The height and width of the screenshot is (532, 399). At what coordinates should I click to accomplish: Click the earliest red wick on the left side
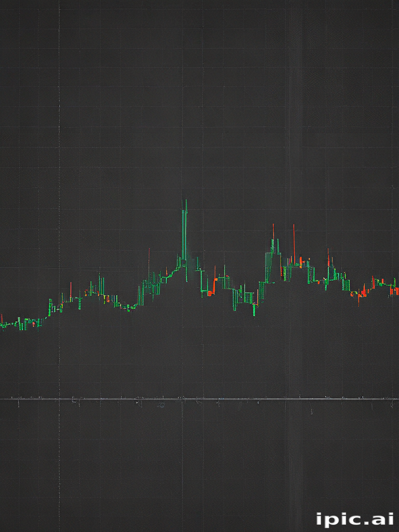coord(71,290)
